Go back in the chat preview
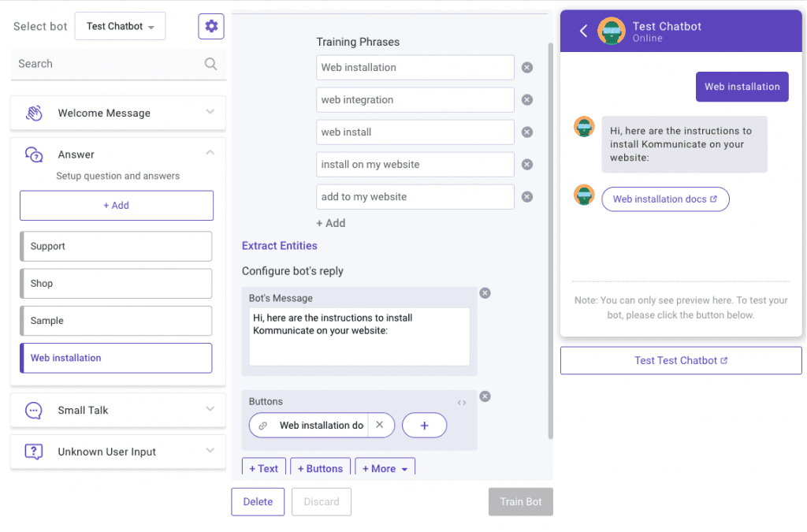807x532 pixels. click(x=584, y=31)
